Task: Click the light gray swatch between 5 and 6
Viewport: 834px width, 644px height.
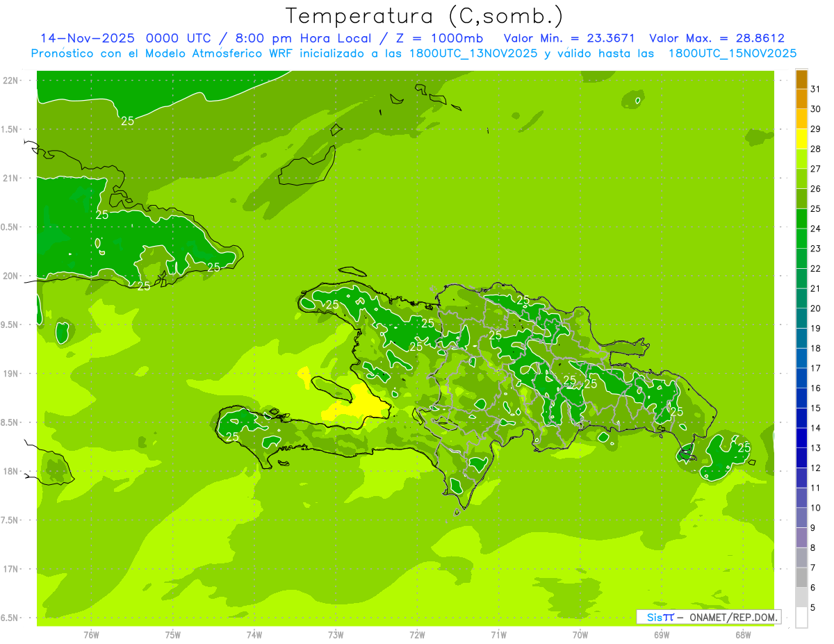Action: click(x=801, y=597)
